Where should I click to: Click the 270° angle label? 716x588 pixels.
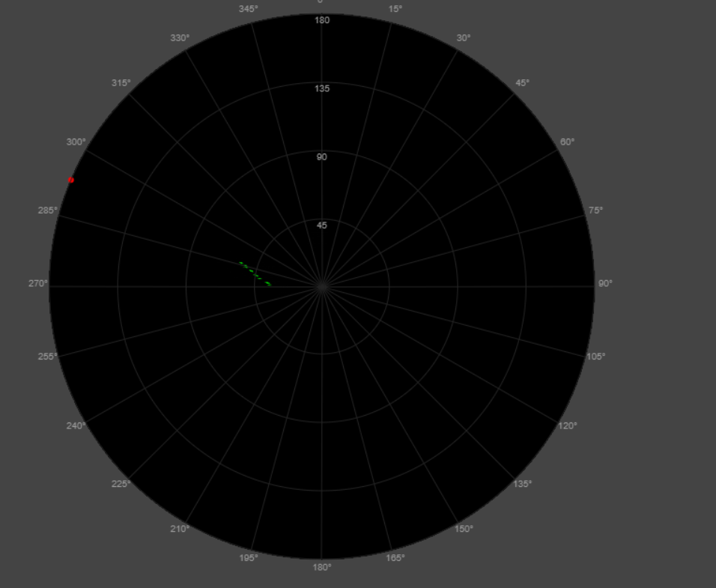(x=38, y=283)
